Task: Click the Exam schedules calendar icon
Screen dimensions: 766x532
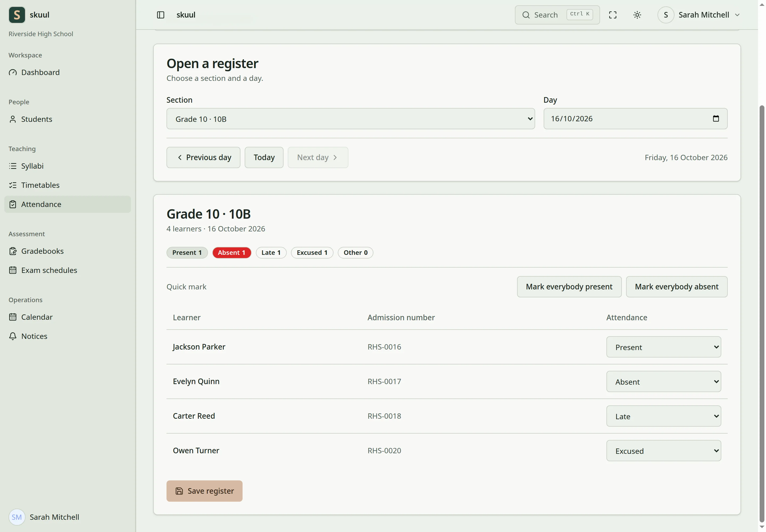Action: (13, 270)
